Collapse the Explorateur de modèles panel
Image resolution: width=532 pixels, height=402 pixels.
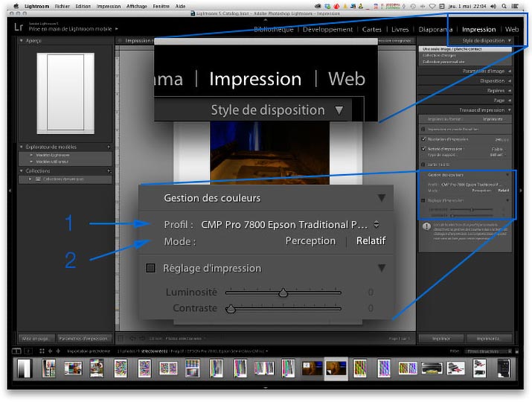coord(22,147)
